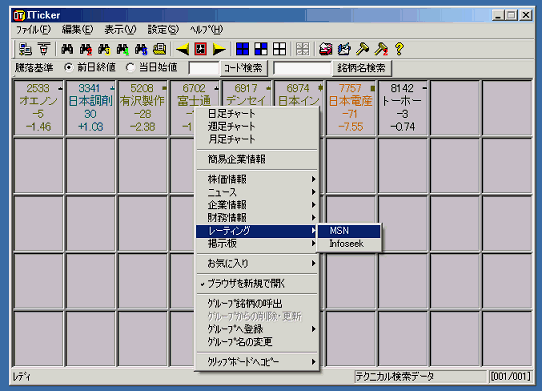Select the blue-and-white checkered grid icon
Image resolution: width=542 pixels, height=391 pixels.
261,49
